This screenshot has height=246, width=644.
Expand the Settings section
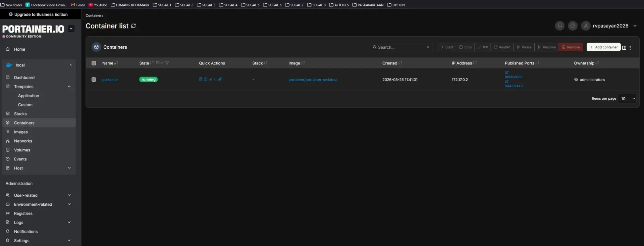(69, 241)
